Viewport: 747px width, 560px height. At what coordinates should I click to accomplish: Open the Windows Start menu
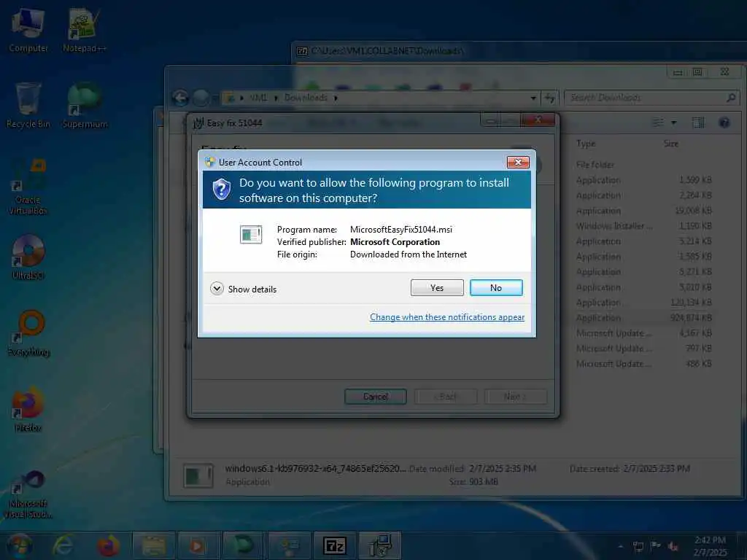click(x=18, y=545)
